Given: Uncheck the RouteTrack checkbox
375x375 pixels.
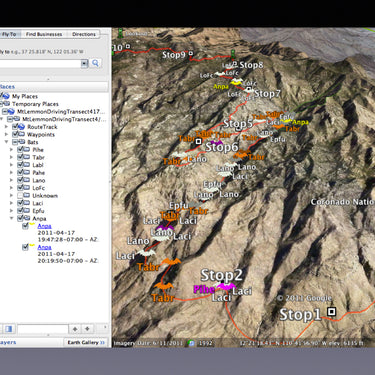Looking at the screenshot, I should pyautogui.click(x=15, y=127).
